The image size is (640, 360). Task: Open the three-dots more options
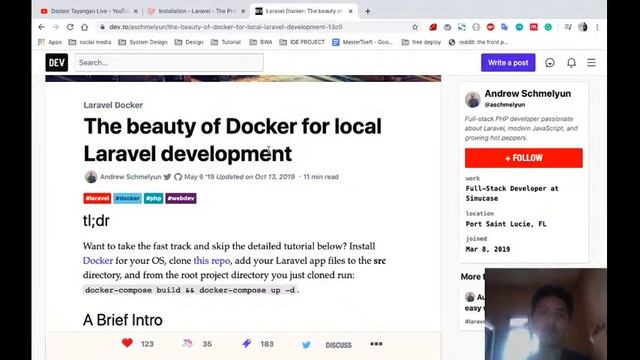(376, 344)
